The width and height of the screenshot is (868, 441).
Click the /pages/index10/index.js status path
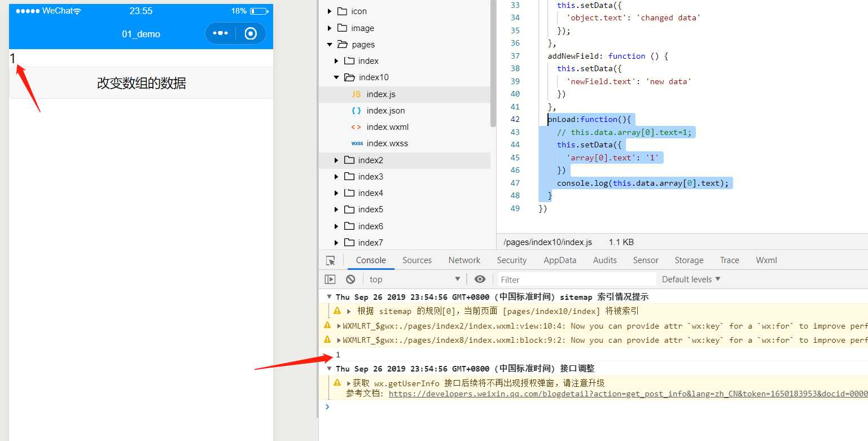tap(547, 242)
